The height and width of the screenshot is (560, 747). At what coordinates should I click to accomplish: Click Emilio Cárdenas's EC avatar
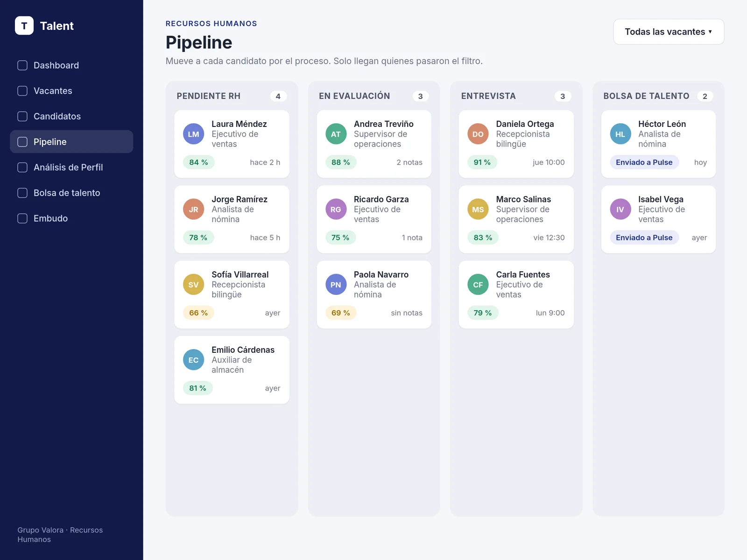click(193, 360)
